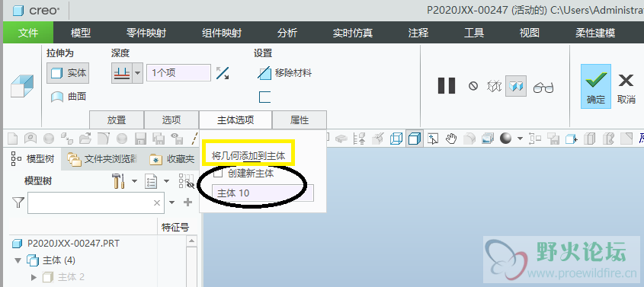Open the 放置 placement panel
Viewport: 644px width, 287px height.
pyautogui.click(x=117, y=120)
